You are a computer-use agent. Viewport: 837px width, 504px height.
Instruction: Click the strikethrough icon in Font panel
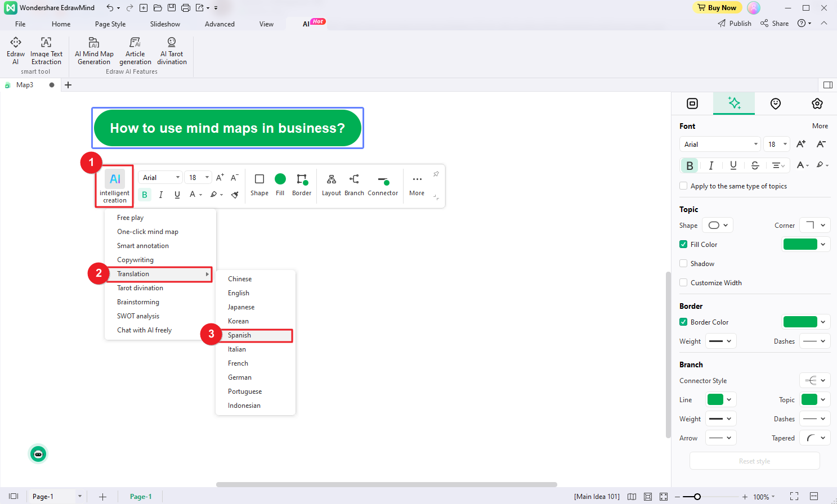[755, 165]
